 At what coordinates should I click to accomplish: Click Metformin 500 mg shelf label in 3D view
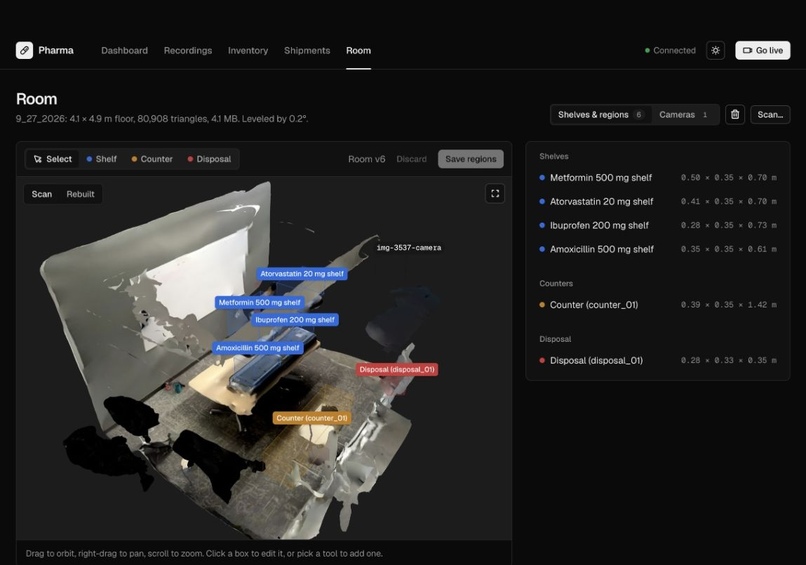point(260,303)
